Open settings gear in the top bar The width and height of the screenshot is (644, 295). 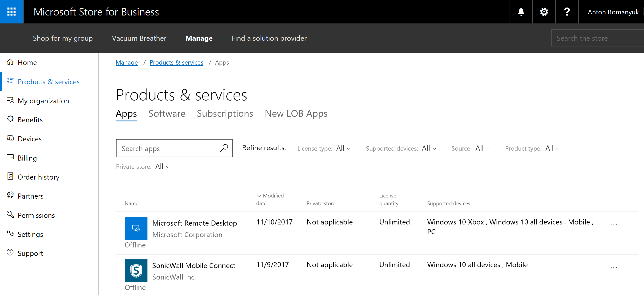pyautogui.click(x=544, y=12)
